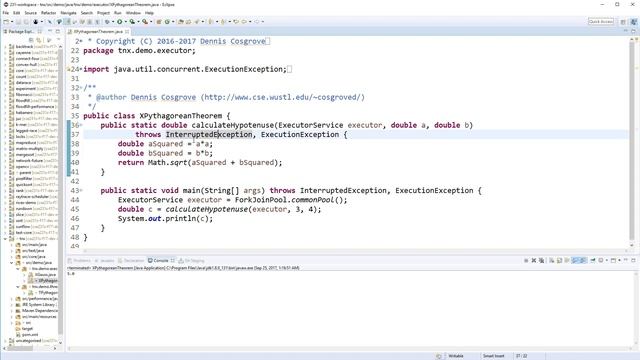
Task: Collapse the main method at line 43
Action: point(81,191)
